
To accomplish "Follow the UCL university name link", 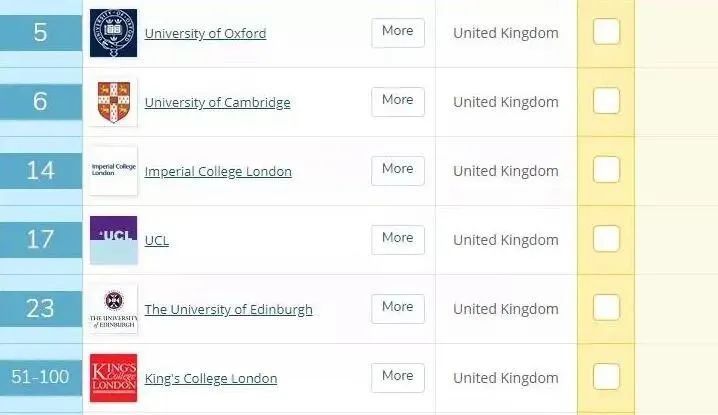I will pos(157,240).
